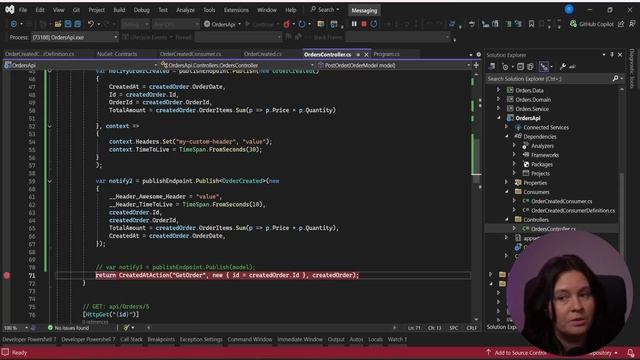Stop debugging with the red square button
The image size is (640, 360).
coord(364,24)
